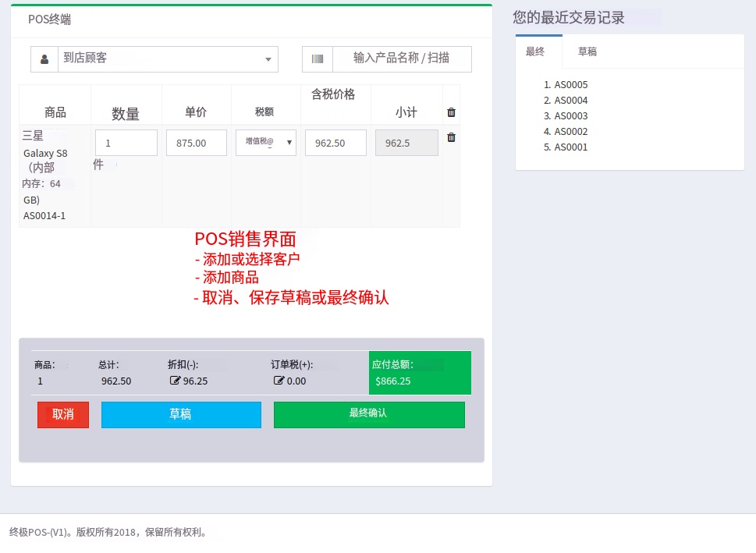
Task: Click the customer user icon
Action: (44, 58)
